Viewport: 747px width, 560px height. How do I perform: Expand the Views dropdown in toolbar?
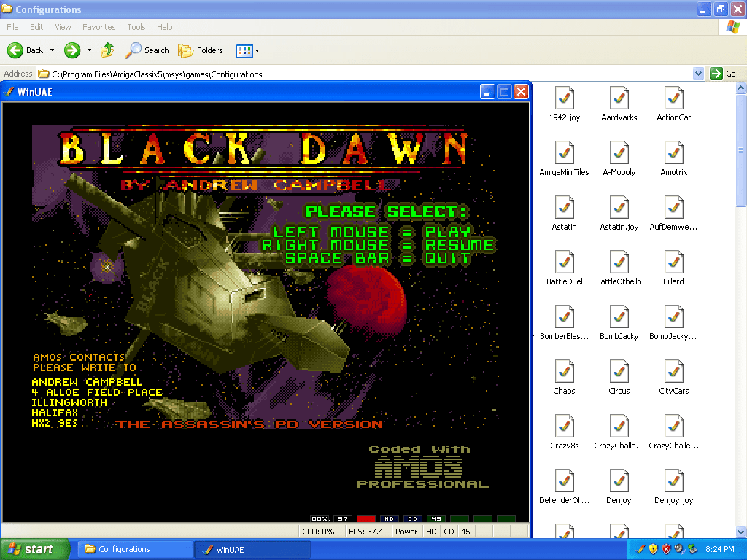pos(257,50)
